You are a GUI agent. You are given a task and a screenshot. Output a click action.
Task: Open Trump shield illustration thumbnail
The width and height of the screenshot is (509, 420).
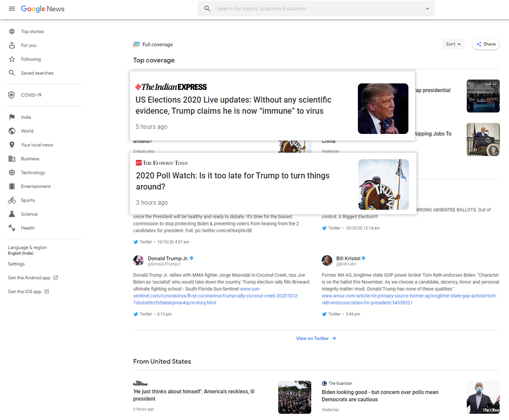click(x=383, y=184)
